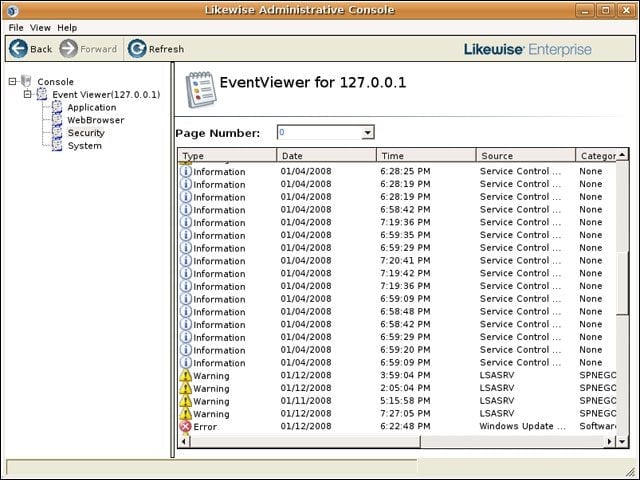Click the large EventViewer notepad header icon

(x=200, y=89)
